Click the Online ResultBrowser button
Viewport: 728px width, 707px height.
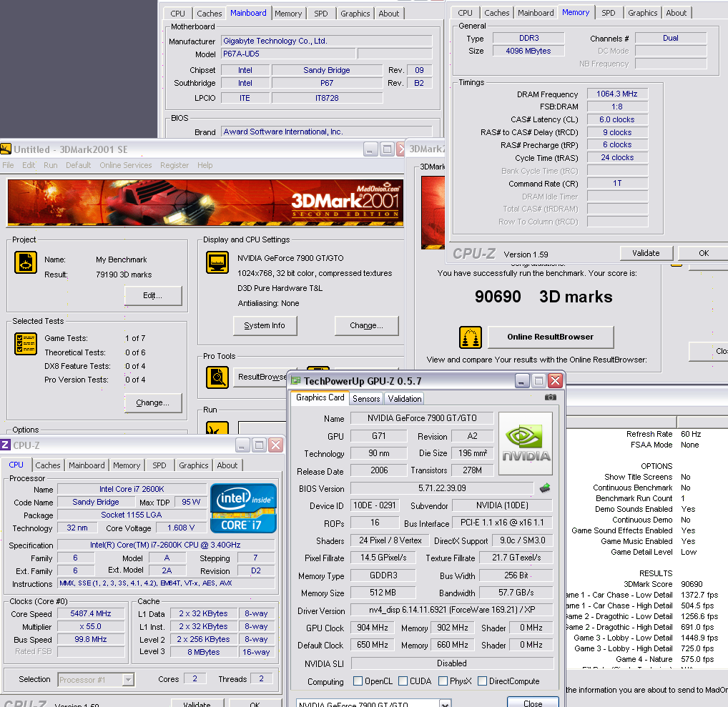[551, 337]
